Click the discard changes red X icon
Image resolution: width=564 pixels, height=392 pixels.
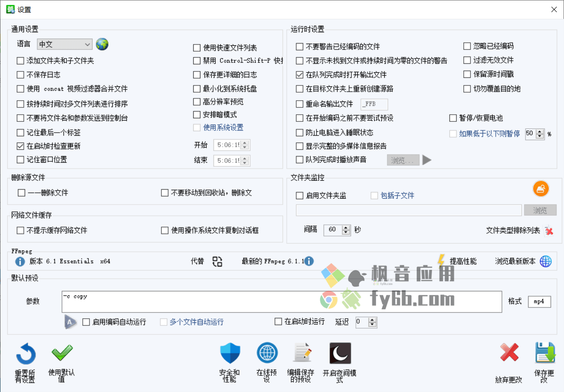(509, 352)
